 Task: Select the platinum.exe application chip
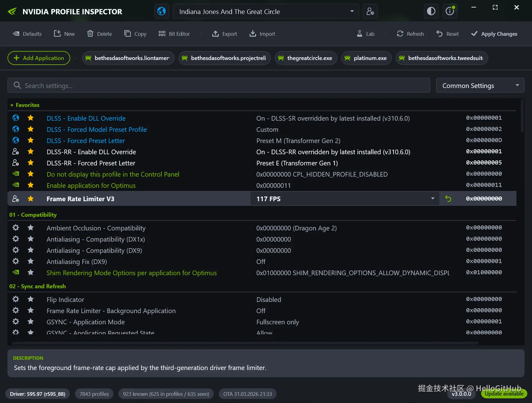pos(366,58)
